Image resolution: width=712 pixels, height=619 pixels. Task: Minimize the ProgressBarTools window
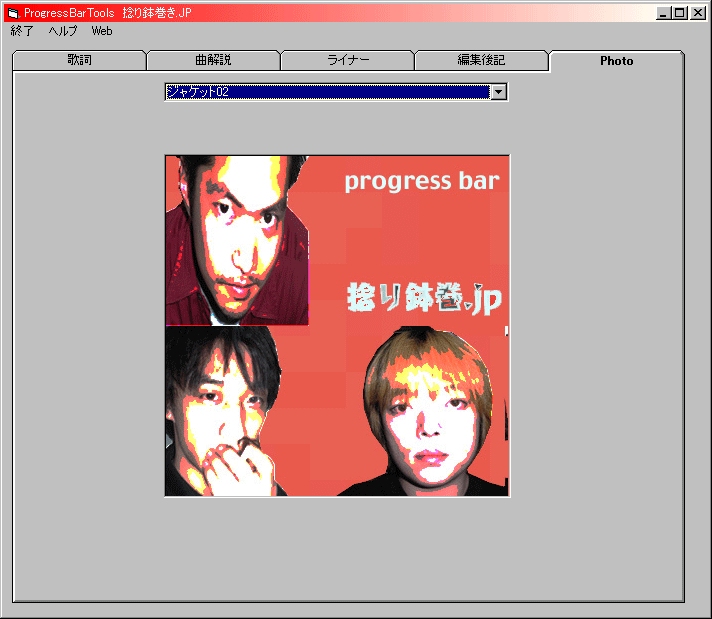[663, 13]
